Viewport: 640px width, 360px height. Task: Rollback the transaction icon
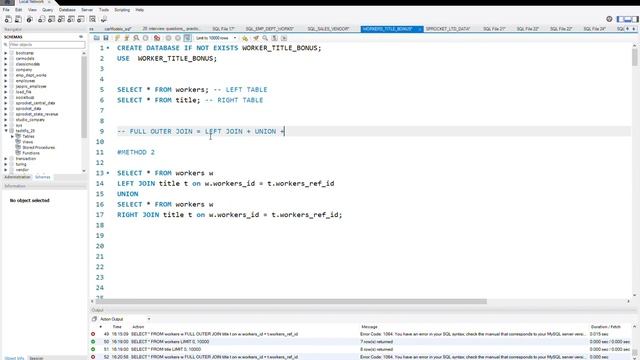(x=178, y=38)
